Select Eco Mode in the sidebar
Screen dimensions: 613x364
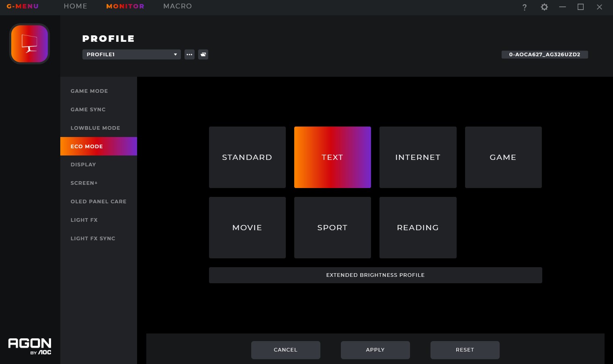pyautogui.click(x=98, y=146)
